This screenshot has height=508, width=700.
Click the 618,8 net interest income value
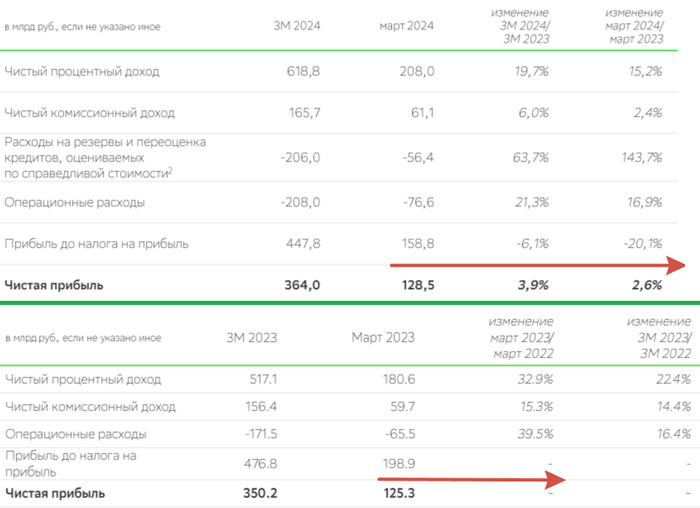(x=302, y=72)
